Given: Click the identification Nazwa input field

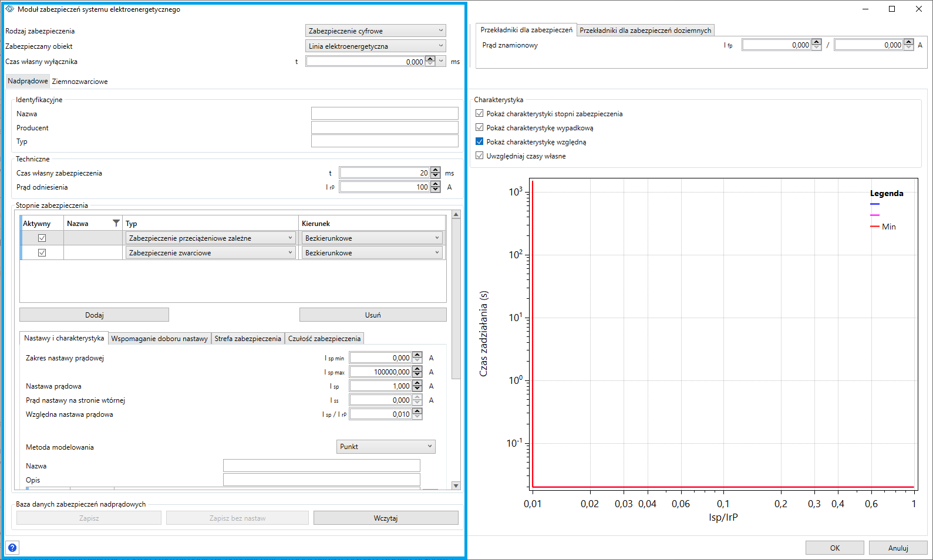Looking at the screenshot, I should pyautogui.click(x=385, y=113).
